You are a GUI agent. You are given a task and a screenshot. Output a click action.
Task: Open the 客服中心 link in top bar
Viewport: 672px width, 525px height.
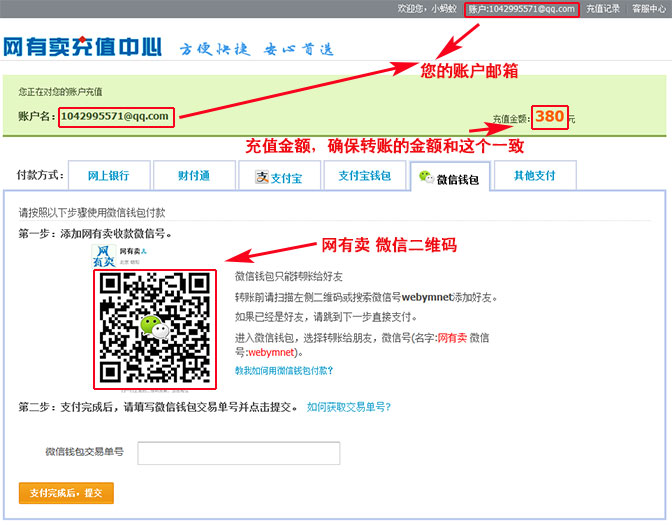[649, 9]
